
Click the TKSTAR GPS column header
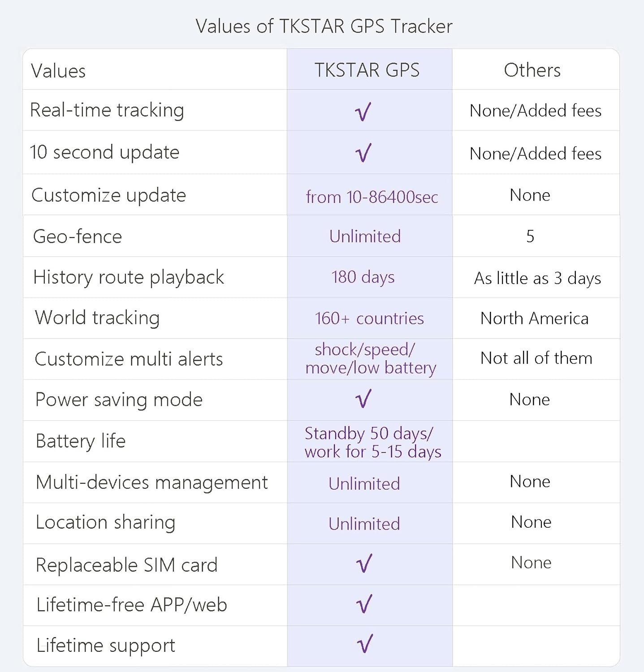(367, 70)
